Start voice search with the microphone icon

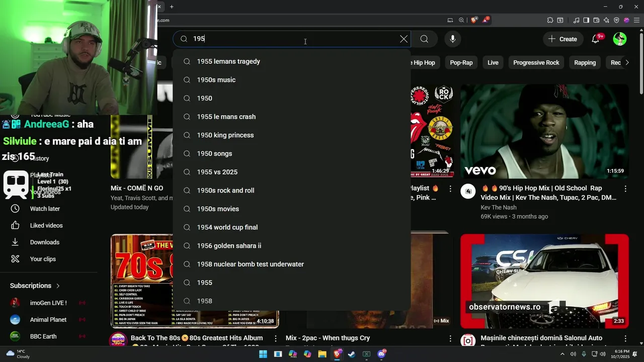click(x=453, y=39)
